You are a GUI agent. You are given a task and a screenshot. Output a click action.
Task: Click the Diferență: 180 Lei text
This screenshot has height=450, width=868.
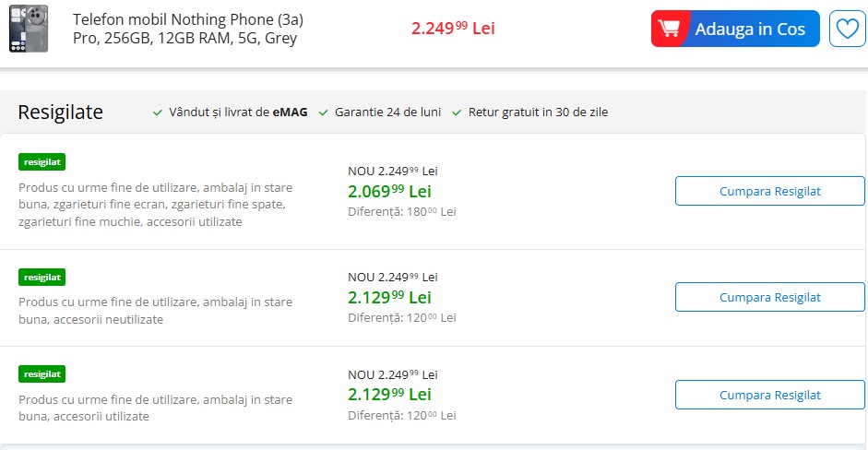(x=402, y=211)
